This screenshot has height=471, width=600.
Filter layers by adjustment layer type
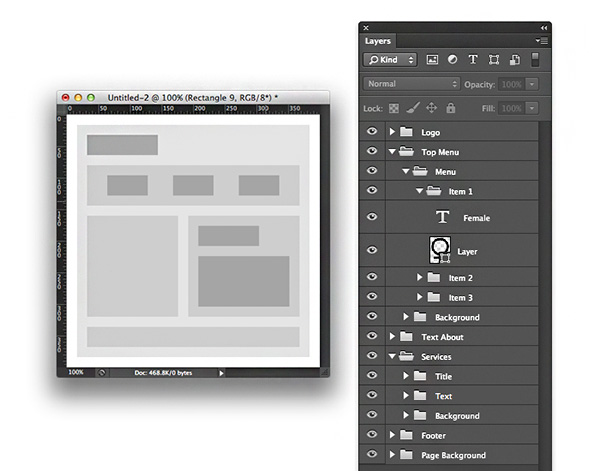click(452, 60)
